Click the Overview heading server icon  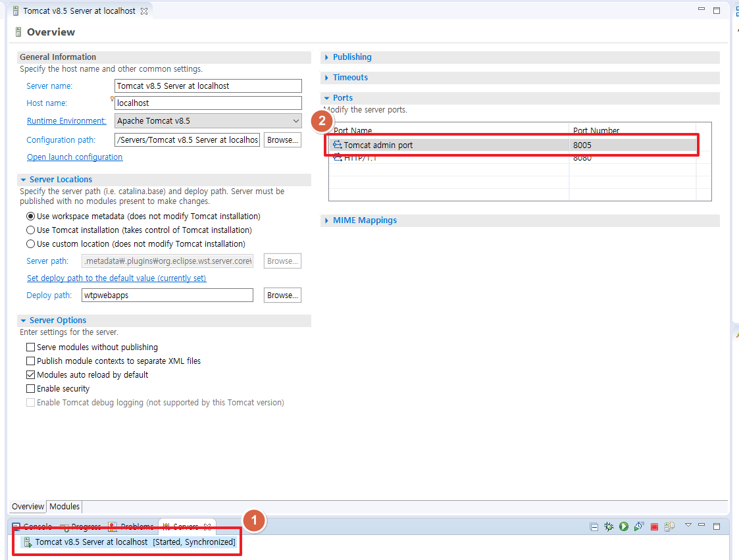(x=18, y=32)
